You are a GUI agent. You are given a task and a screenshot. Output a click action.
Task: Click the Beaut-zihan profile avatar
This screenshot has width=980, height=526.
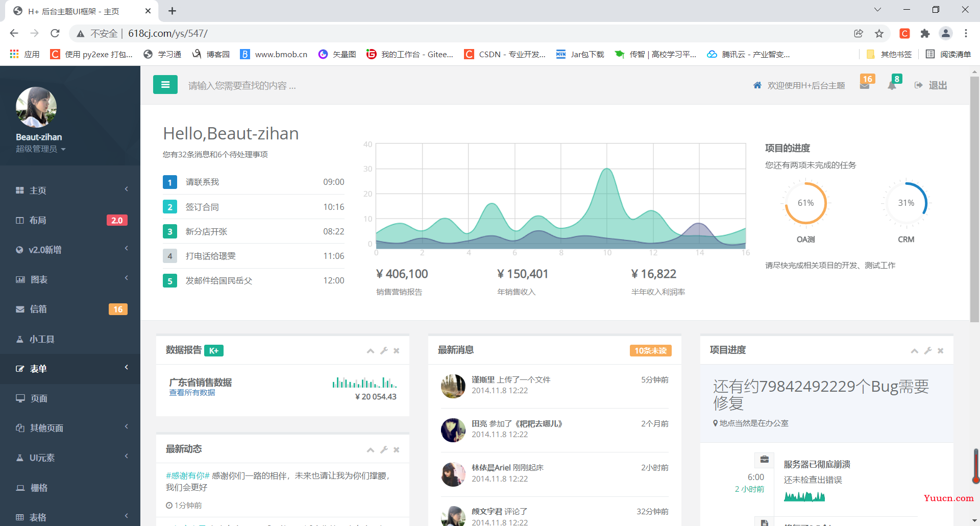(36, 107)
